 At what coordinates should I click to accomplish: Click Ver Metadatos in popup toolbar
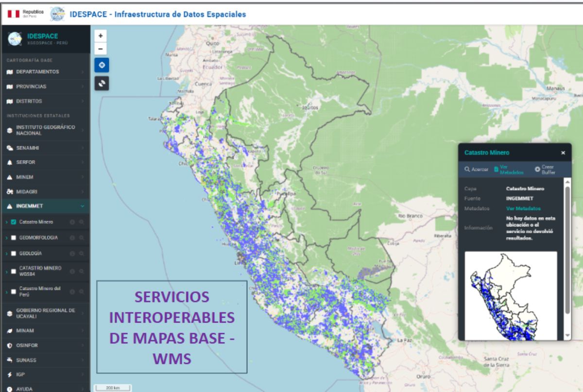509,170
